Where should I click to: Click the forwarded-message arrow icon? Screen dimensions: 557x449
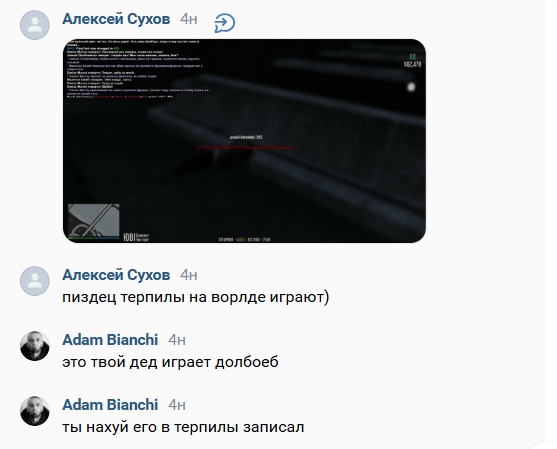tap(225, 23)
